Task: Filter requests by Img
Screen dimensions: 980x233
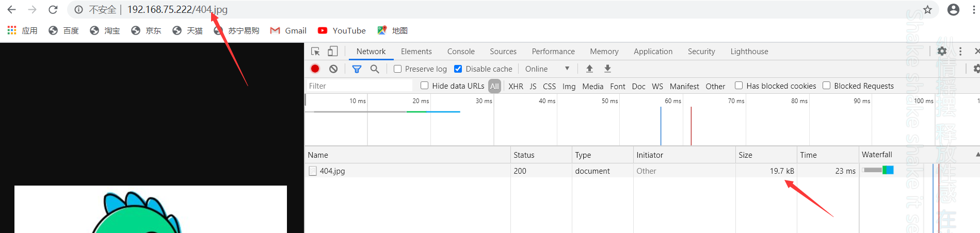Action: pos(569,86)
